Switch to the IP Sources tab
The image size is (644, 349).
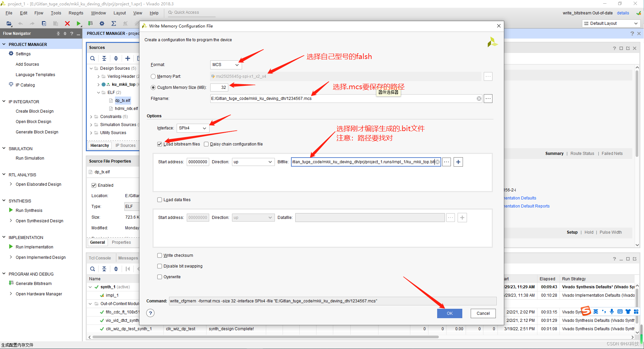tap(125, 146)
